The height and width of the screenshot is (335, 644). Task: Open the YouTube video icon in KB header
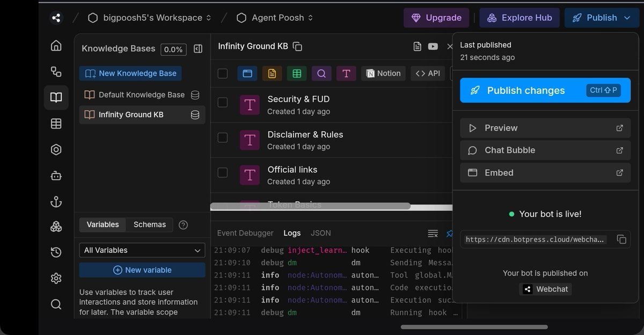(x=433, y=47)
